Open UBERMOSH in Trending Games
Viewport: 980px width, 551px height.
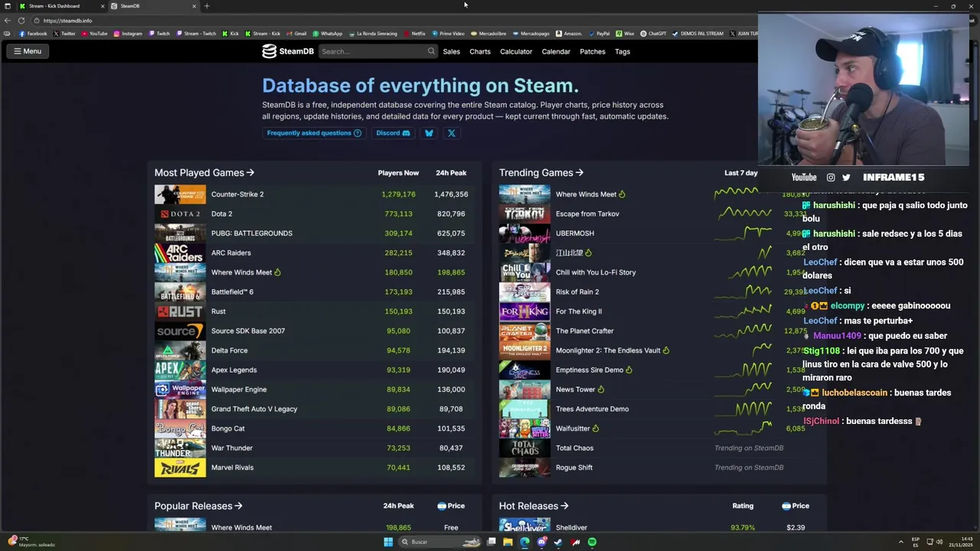coord(575,233)
